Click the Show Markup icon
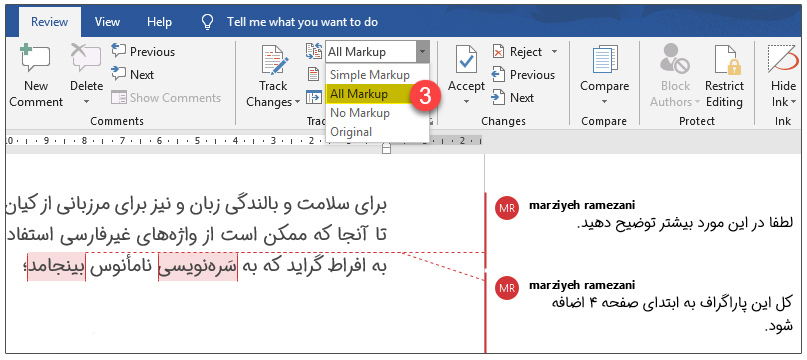 [x=313, y=75]
